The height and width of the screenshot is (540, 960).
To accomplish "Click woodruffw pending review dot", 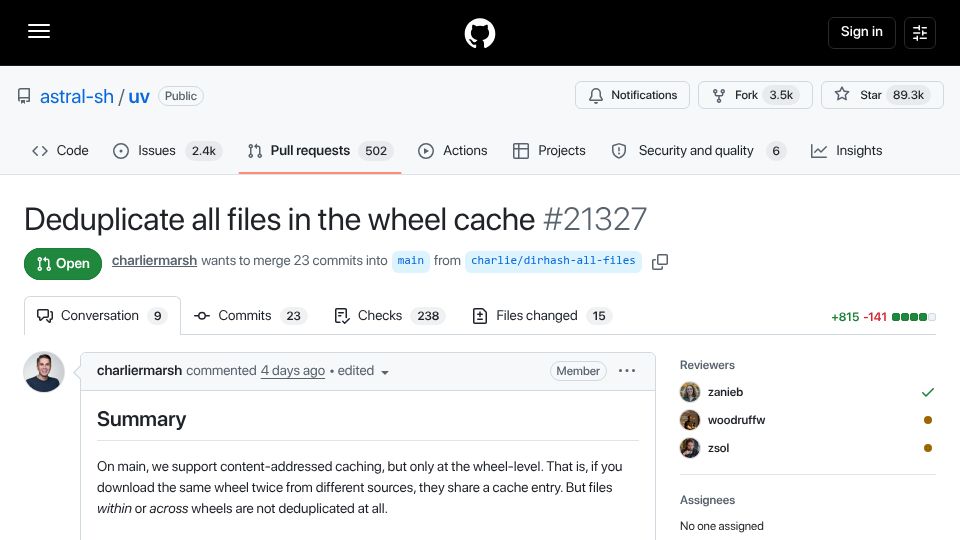I will pos(928,420).
